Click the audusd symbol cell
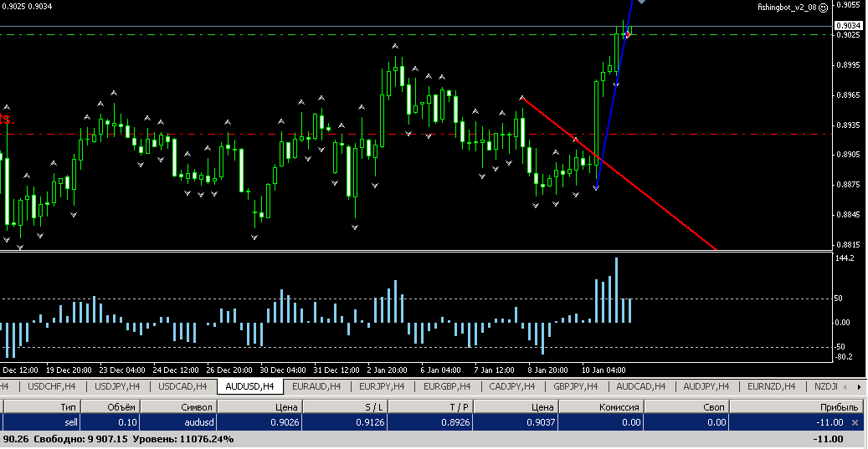 [179, 422]
